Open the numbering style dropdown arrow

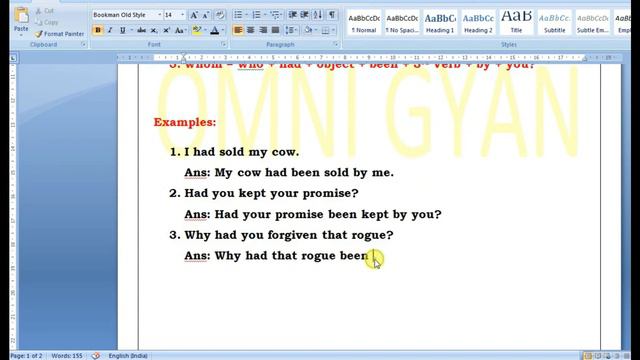click(x=265, y=15)
